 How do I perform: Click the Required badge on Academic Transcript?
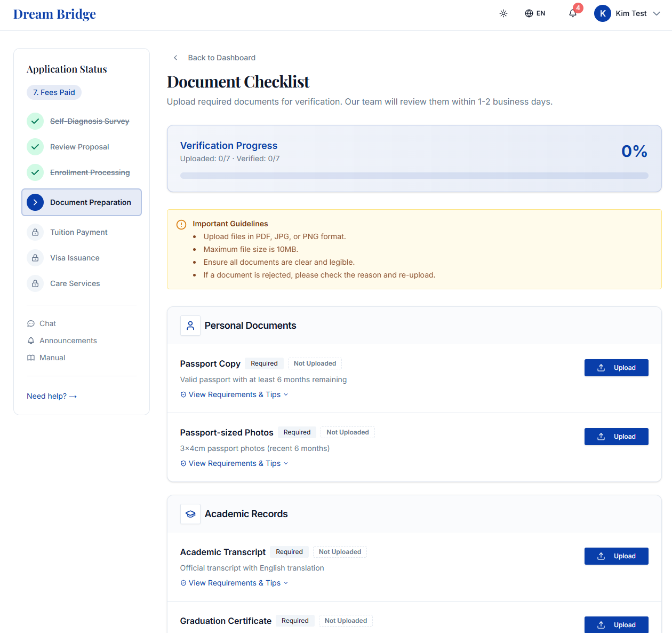(x=289, y=552)
